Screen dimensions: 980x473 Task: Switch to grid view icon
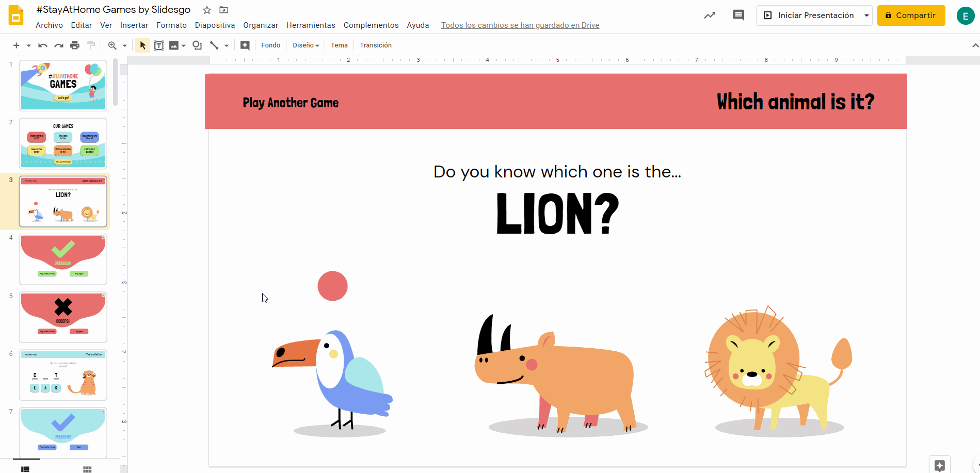tap(87, 468)
